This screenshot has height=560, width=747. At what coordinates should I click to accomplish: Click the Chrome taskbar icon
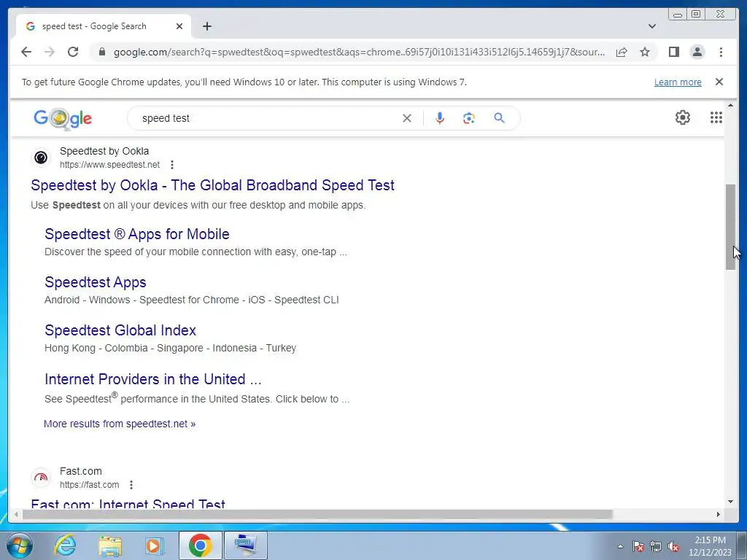(x=200, y=545)
